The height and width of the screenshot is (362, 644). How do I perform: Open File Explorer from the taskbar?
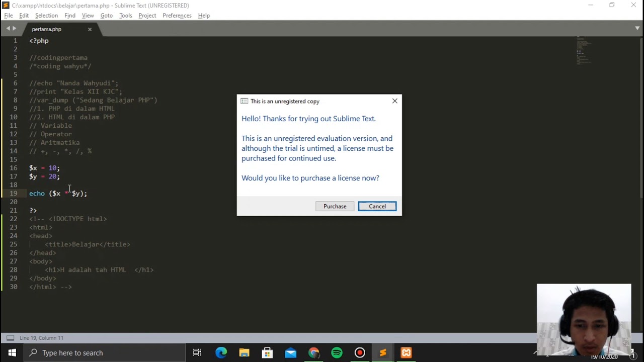pyautogui.click(x=244, y=352)
